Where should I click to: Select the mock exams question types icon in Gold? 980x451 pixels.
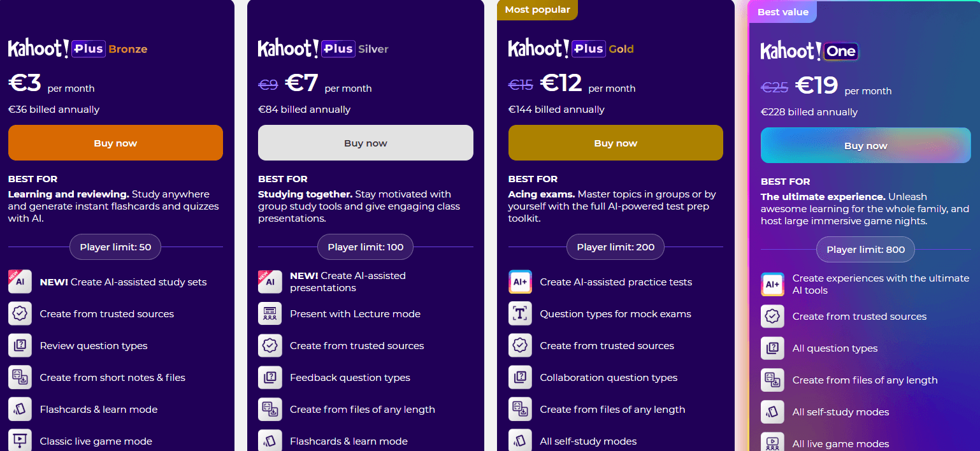point(519,313)
